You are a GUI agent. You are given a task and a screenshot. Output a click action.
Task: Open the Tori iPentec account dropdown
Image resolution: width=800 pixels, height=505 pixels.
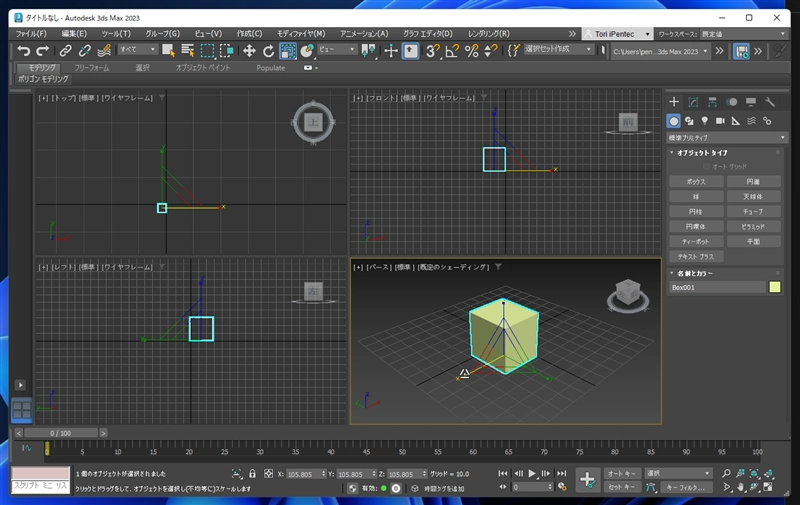coord(617,34)
